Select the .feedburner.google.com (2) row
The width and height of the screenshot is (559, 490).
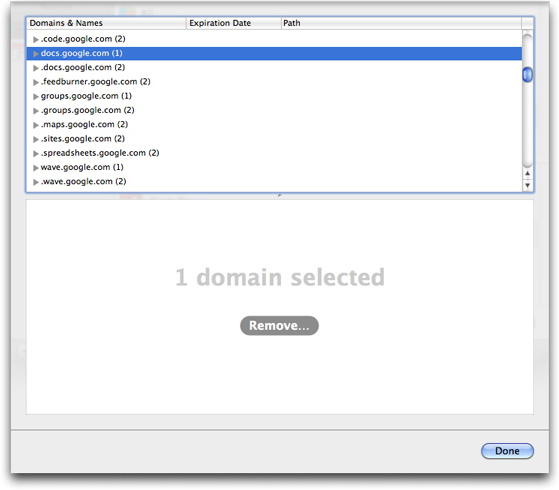(274, 82)
